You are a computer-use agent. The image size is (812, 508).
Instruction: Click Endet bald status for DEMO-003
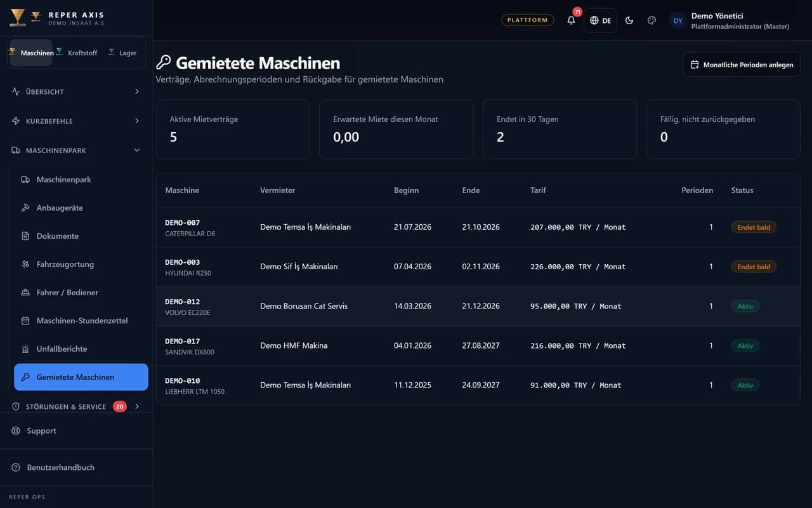[x=754, y=267]
